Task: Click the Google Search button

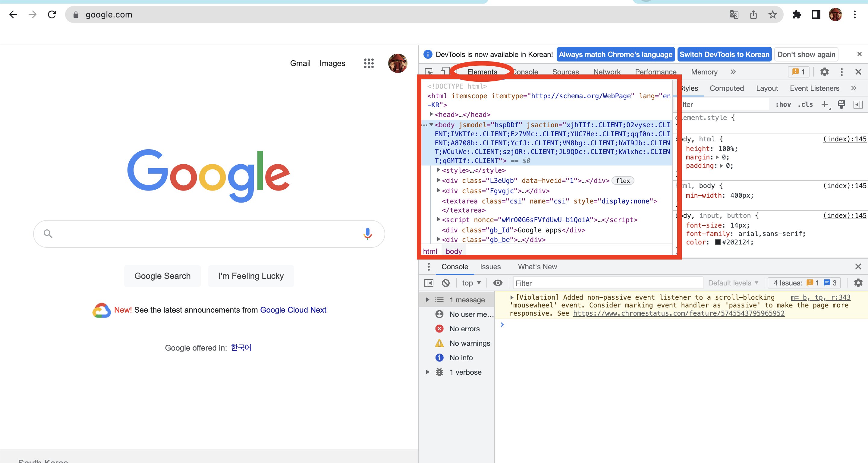Action: [162, 276]
